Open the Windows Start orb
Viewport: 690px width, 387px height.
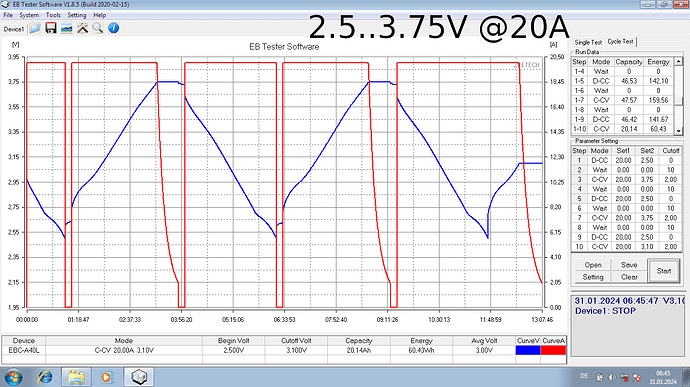[x=14, y=377]
